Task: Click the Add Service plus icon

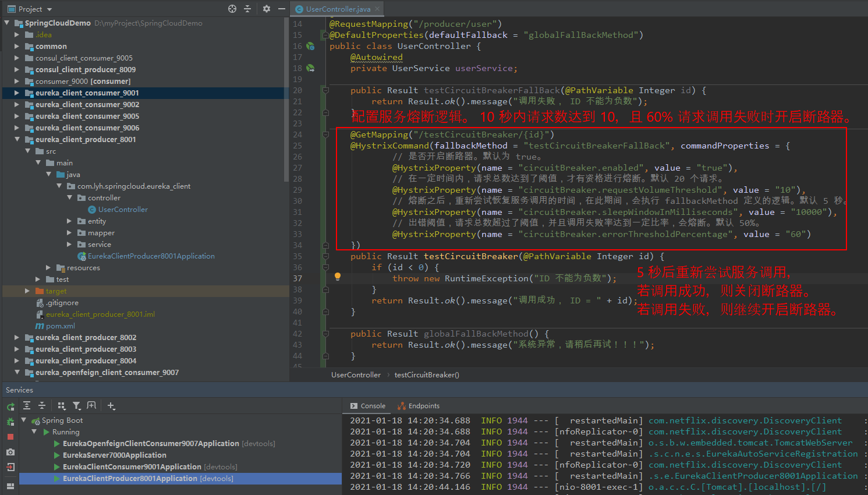Action: click(111, 406)
